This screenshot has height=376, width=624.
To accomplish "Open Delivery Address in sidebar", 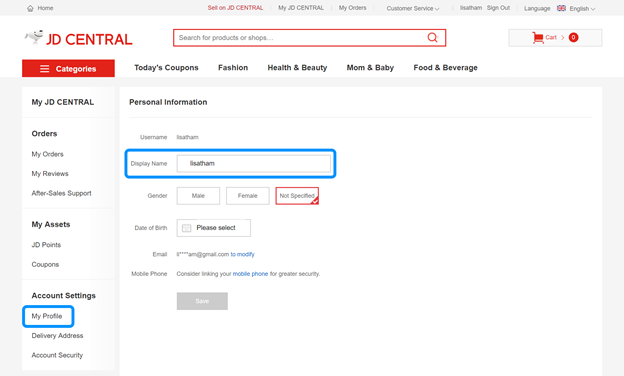I will [57, 335].
